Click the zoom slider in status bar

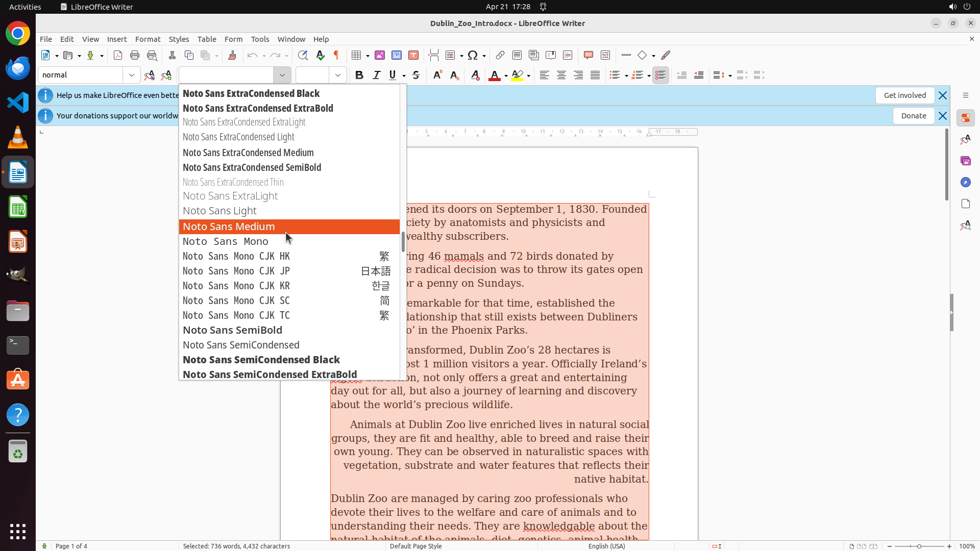click(x=919, y=546)
